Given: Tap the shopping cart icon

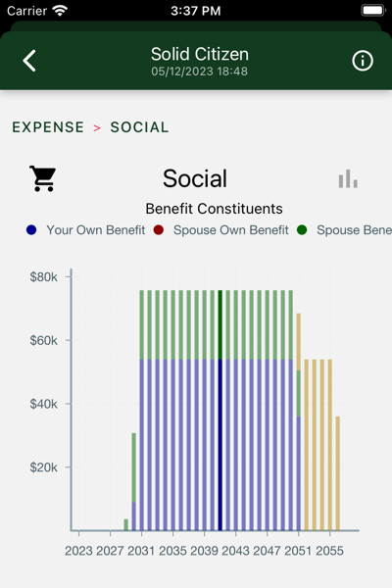Looking at the screenshot, I should (x=43, y=178).
